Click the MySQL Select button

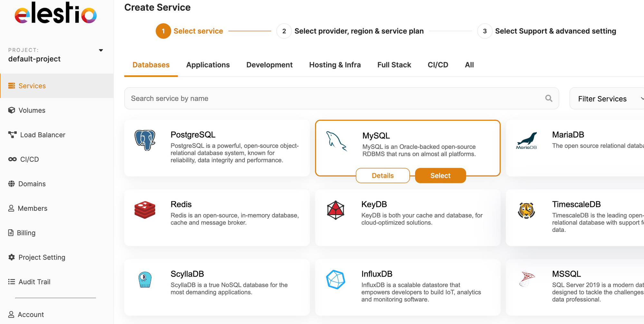tap(440, 176)
